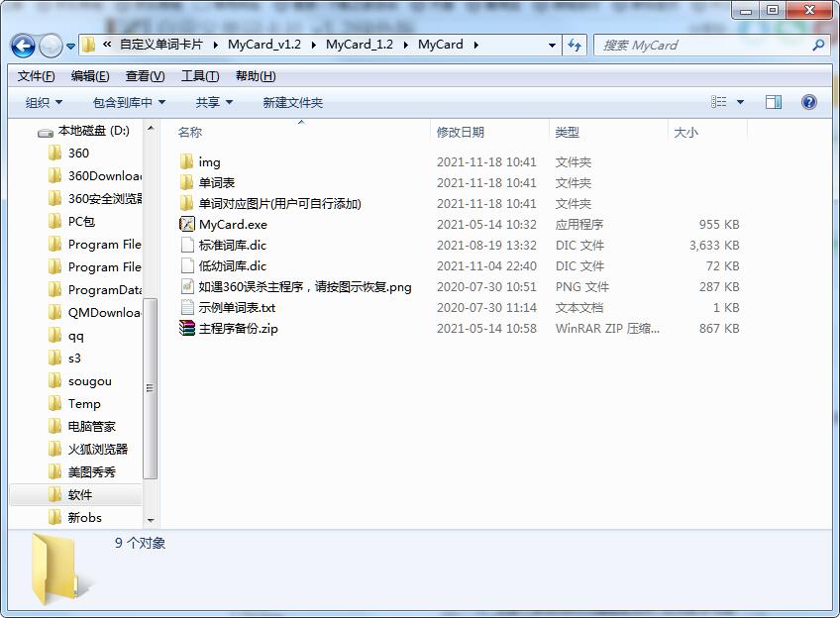Select the 示例单词表.txt file icon
This screenshot has height=618, width=840.
pos(187,307)
